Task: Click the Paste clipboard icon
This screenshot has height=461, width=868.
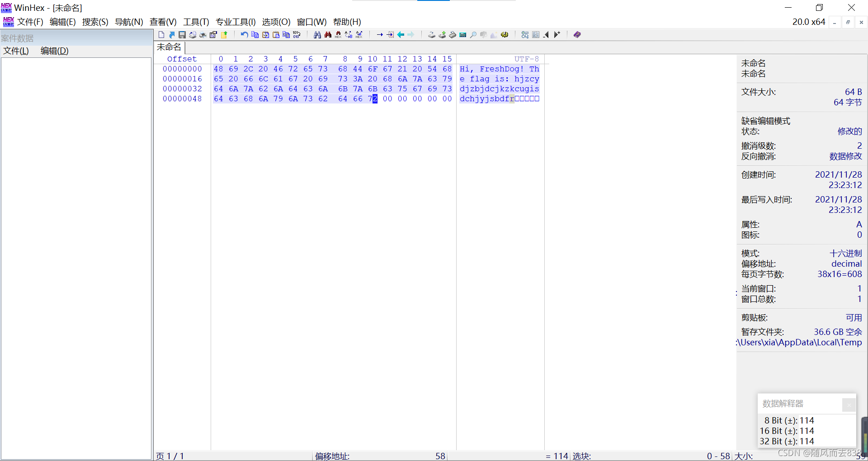Action: tap(276, 35)
